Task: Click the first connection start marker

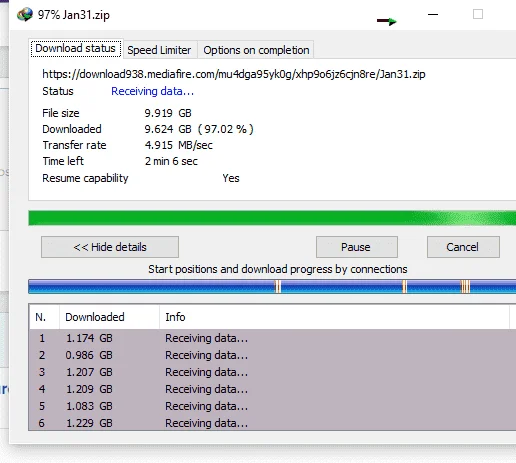Action: pyautogui.click(x=278, y=287)
